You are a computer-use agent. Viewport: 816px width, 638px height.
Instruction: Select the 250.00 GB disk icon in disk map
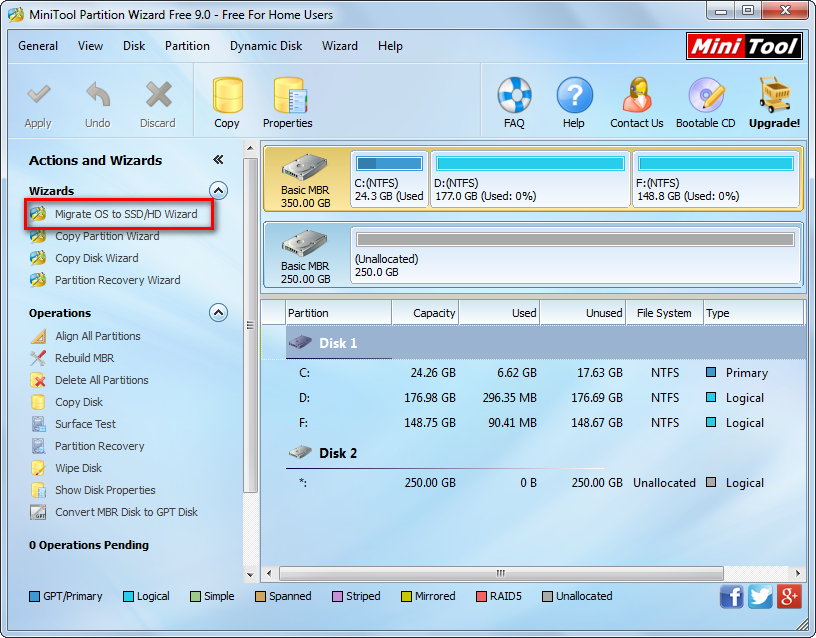(x=304, y=243)
